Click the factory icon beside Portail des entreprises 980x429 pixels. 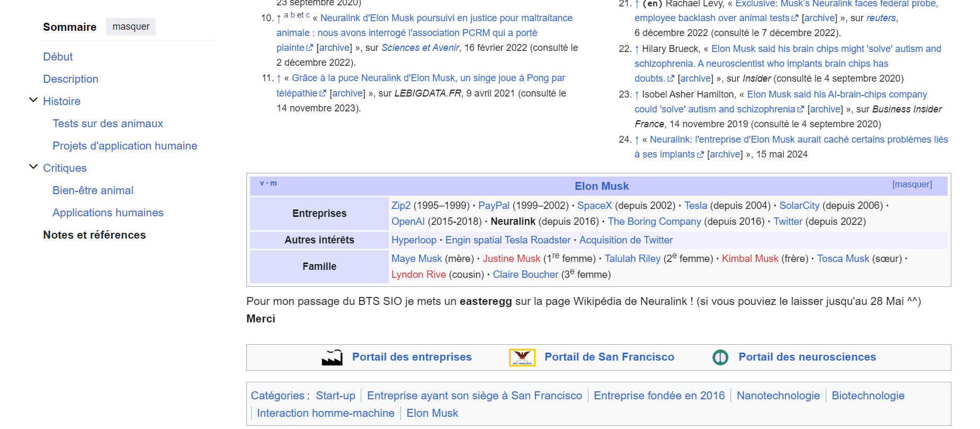[332, 357]
